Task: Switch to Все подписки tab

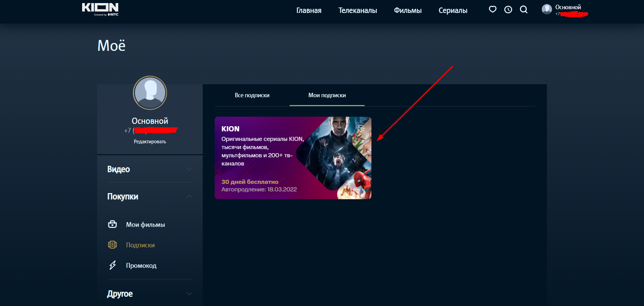Action: (252, 96)
